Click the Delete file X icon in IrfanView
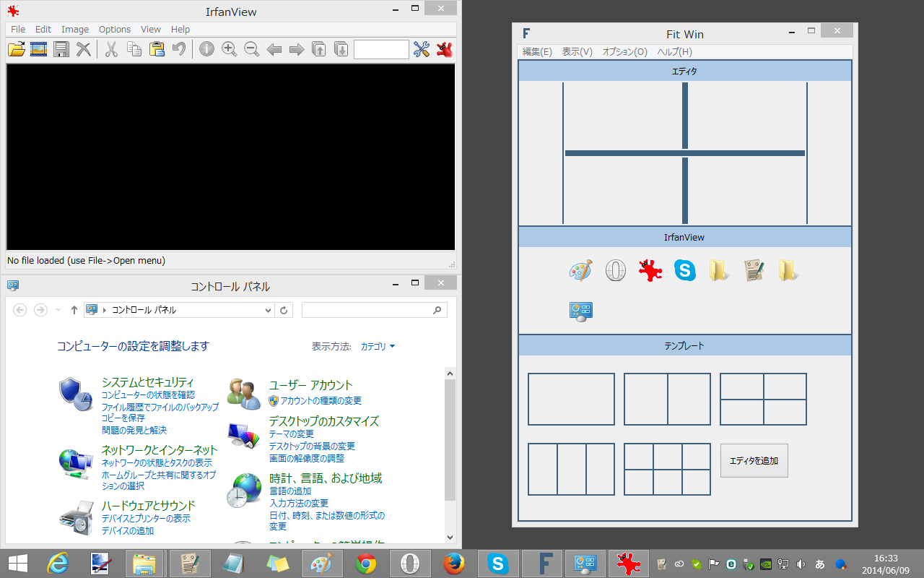Viewport: 924px width, 578px height. tap(84, 49)
